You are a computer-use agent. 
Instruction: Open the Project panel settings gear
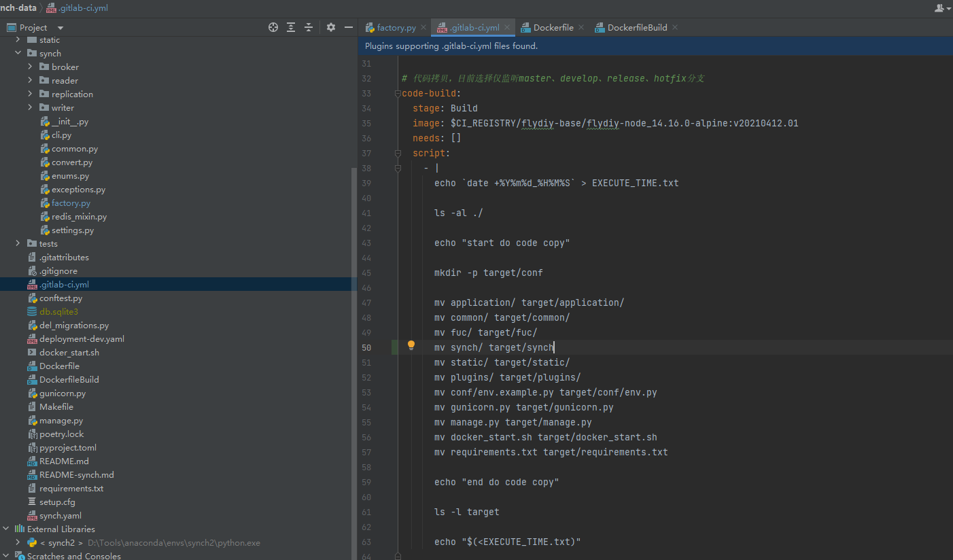pyautogui.click(x=330, y=27)
